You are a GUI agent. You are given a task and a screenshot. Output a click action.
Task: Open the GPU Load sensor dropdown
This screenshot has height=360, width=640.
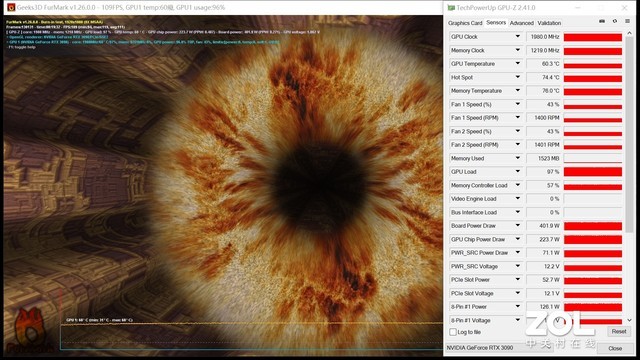tap(518, 172)
